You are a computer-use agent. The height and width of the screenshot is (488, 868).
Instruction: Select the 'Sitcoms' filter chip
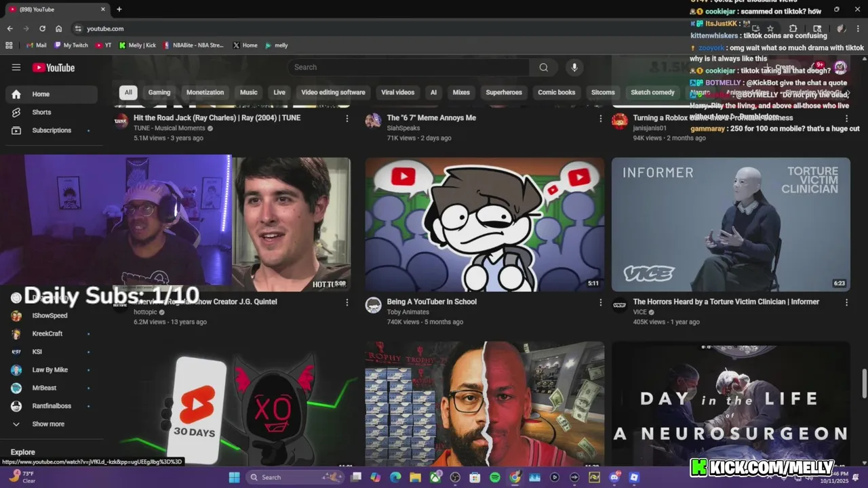coord(603,93)
